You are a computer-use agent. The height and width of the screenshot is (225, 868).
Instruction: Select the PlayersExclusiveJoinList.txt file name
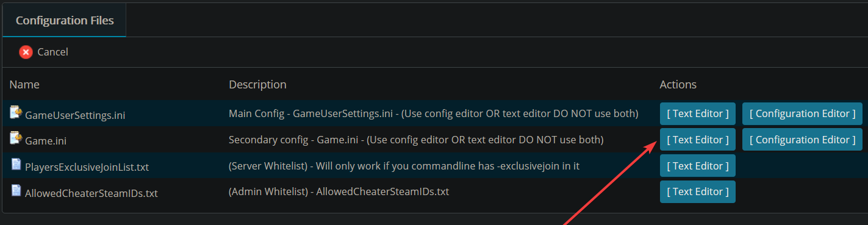pyautogui.click(x=87, y=166)
